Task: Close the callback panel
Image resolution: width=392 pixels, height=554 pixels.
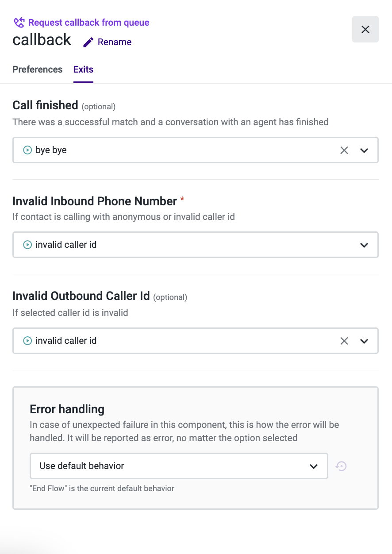Action: coord(365,29)
